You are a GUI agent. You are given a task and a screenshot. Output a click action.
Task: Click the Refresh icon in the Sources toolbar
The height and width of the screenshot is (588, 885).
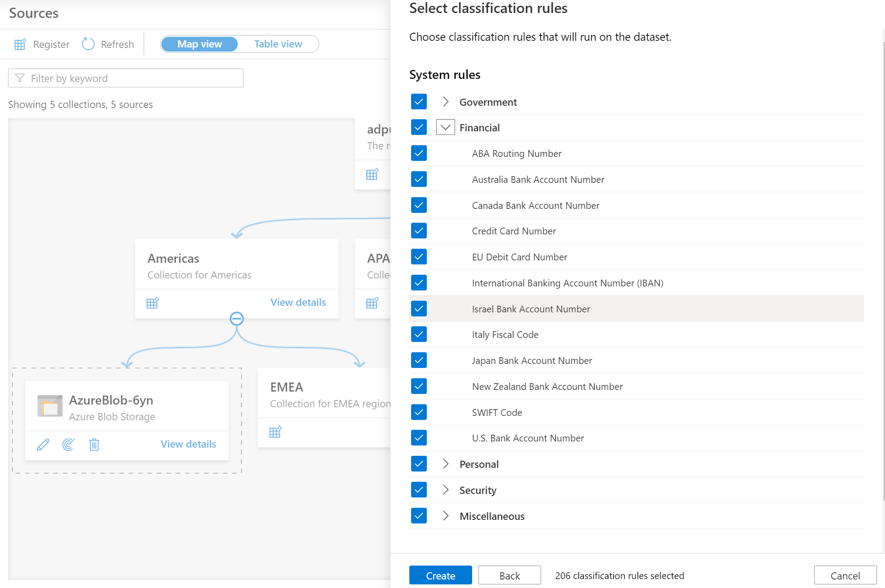point(87,44)
